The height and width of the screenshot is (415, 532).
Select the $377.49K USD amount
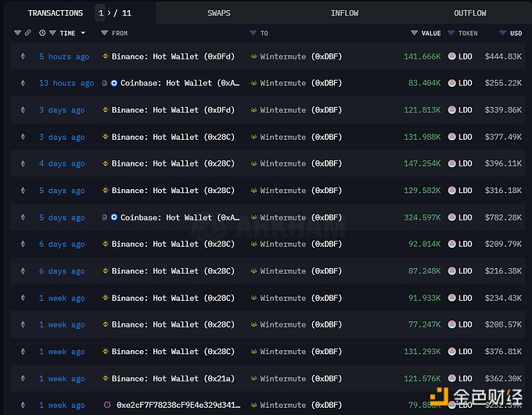point(503,137)
